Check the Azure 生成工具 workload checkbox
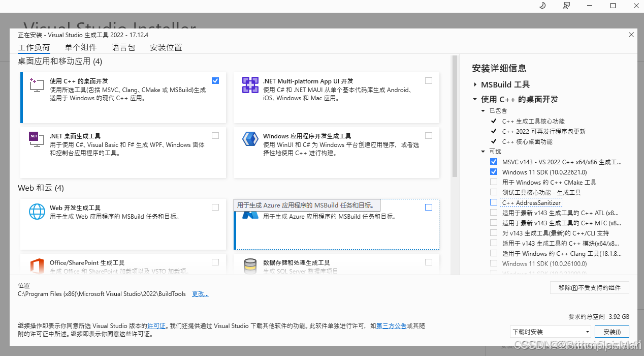 pyautogui.click(x=429, y=207)
